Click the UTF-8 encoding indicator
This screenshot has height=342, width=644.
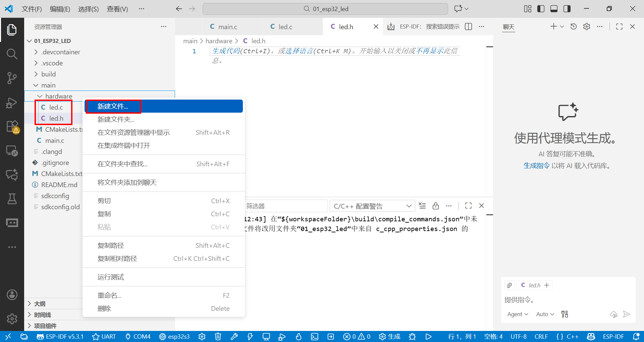click(x=519, y=337)
